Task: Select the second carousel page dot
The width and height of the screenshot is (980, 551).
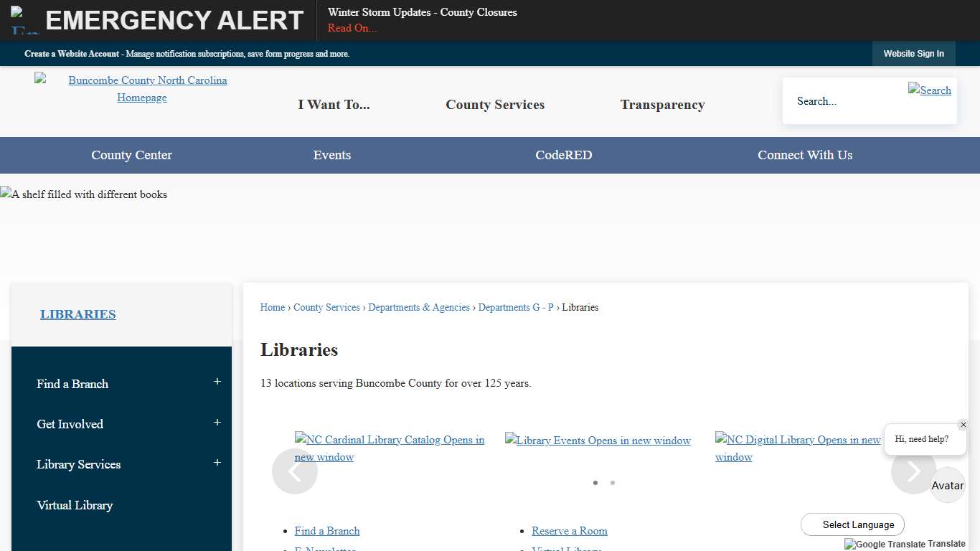Action: pyautogui.click(x=613, y=483)
